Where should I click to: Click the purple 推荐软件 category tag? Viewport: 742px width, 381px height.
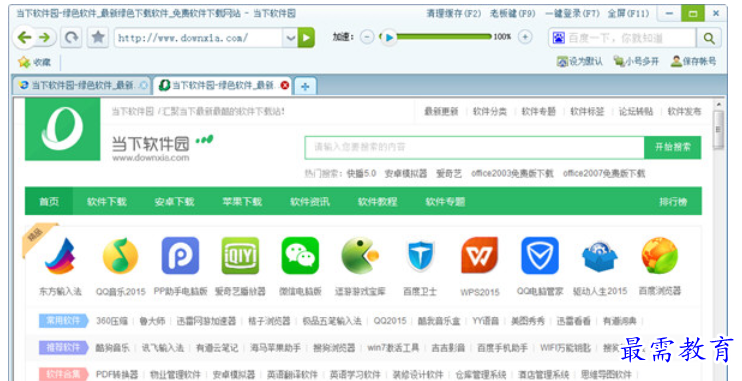coord(63,348)
